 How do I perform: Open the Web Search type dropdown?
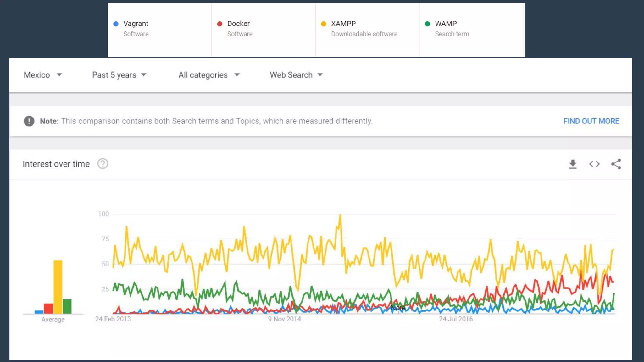point(296,75)
